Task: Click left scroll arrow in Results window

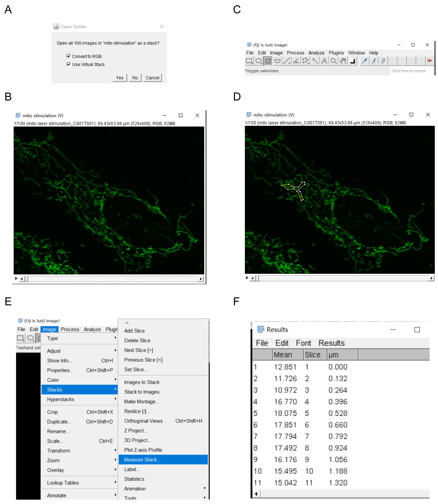Action: coord(256,494)
